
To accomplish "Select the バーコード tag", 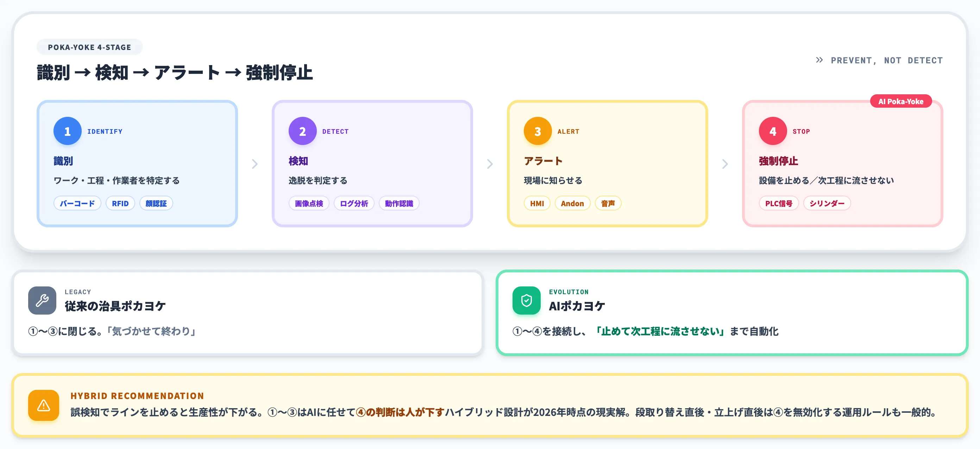I will coord(77,203).
